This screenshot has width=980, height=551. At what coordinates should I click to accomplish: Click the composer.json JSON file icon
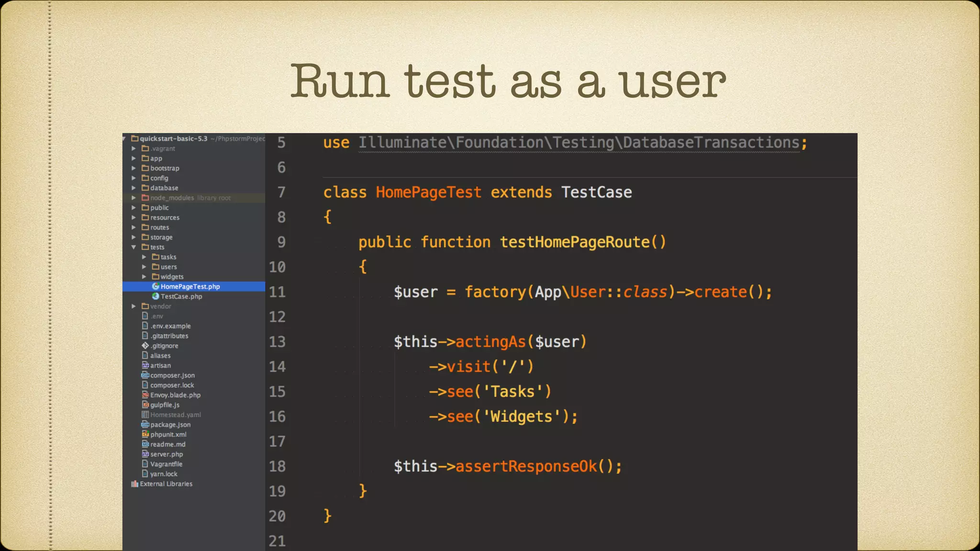145,375
